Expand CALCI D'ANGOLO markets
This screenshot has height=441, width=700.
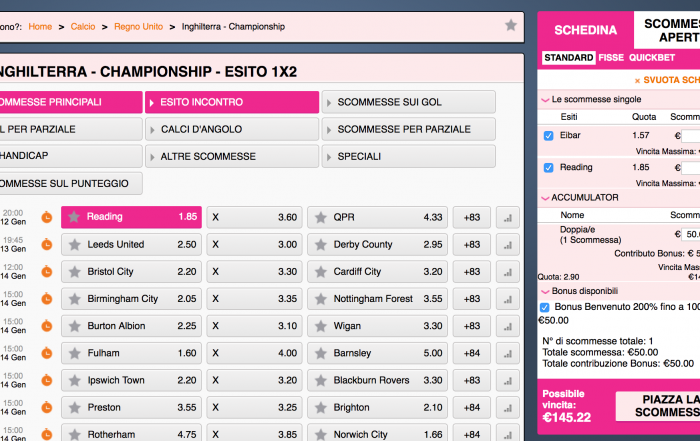click(232, 129)
